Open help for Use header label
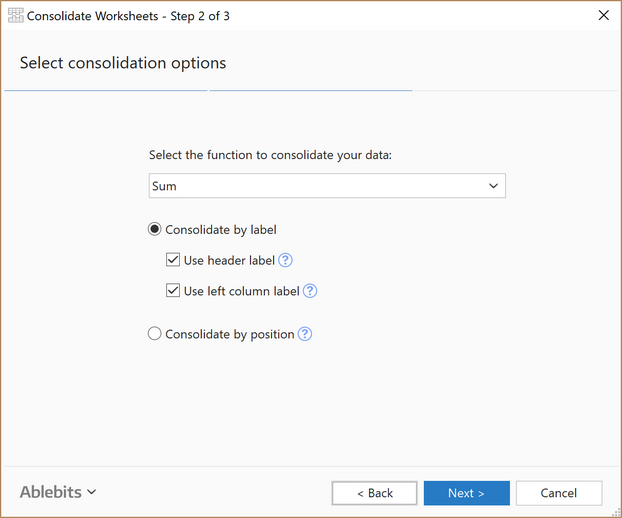 click(x=285, y=260)
